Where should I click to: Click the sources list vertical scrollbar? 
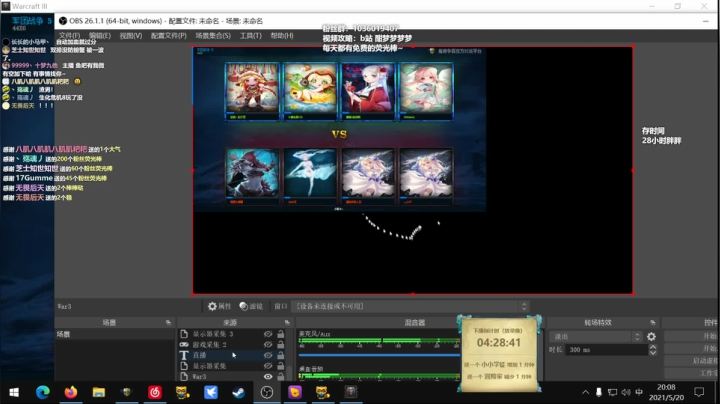pos(290,355)
